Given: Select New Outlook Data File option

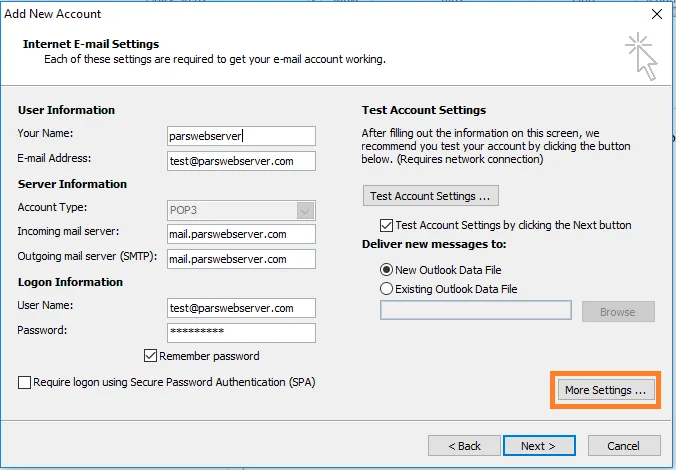Looking at the screenshot, I should click(x=387, y=269).
